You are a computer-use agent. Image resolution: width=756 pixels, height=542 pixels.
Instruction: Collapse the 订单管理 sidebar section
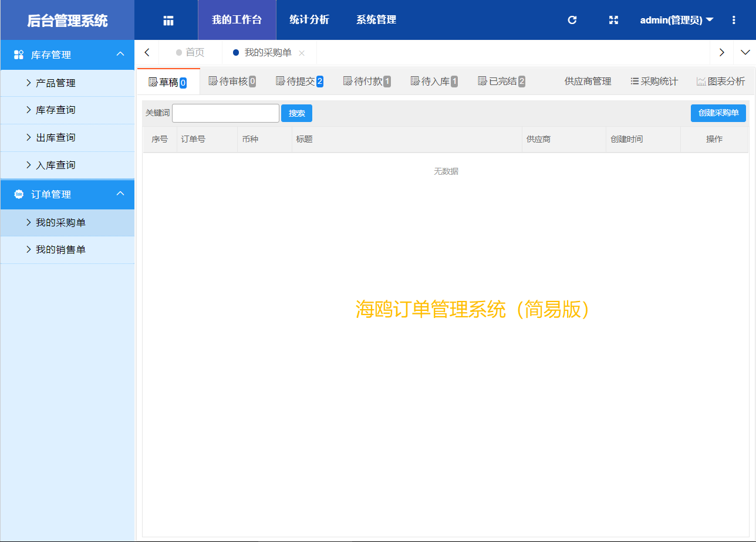tap(120, 194)
